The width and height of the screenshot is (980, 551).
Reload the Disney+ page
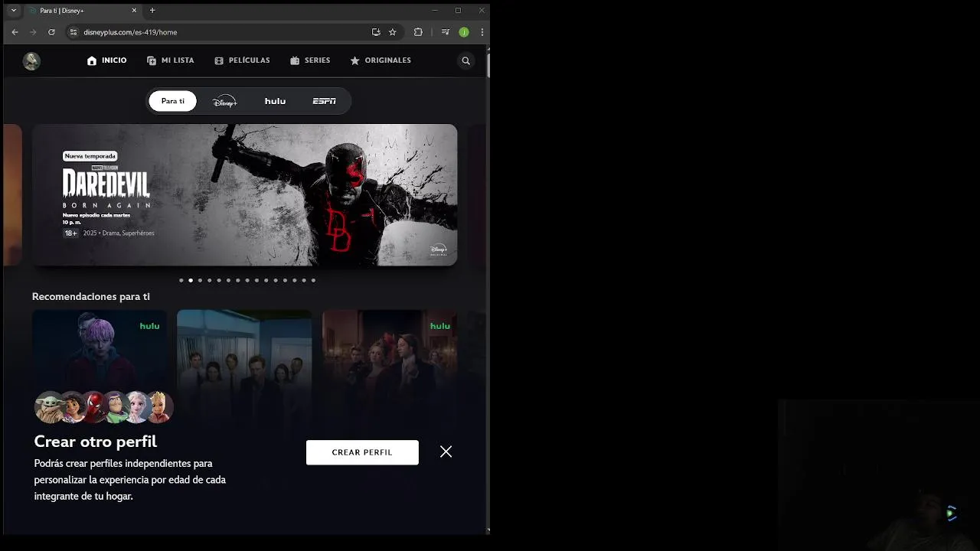[51, 32]
